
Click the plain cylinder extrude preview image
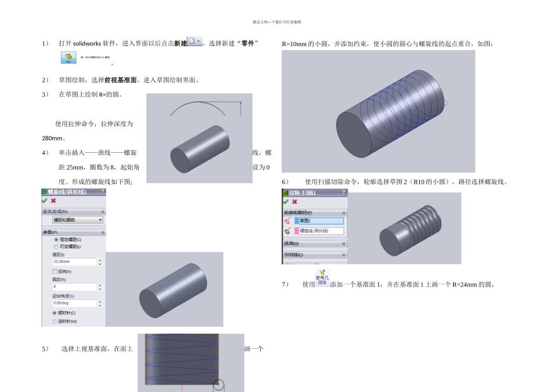(199, 138)
